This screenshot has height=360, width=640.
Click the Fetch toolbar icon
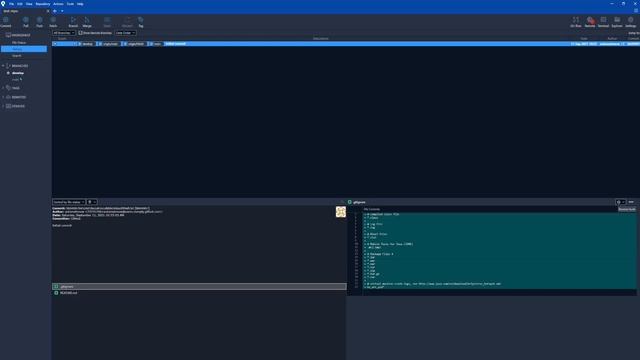pyautogui.click(x=53, y=22)
